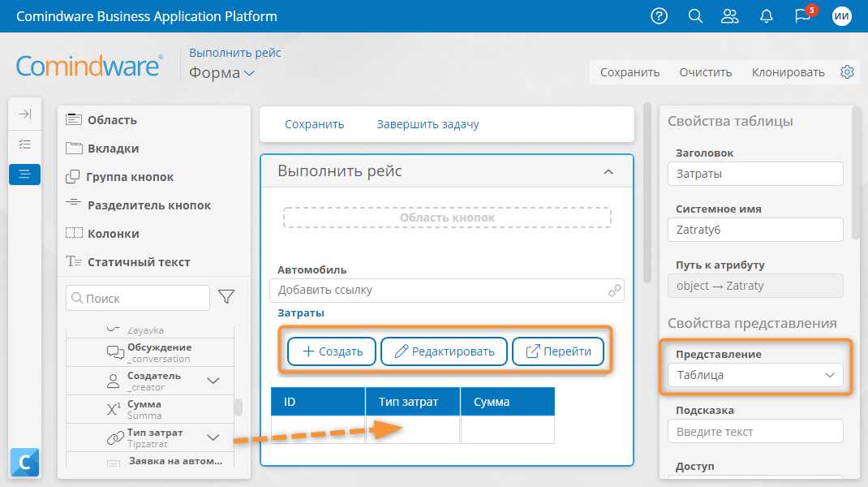Click the properties panel scrollbar
868x487 pixels.
(857, 174)
